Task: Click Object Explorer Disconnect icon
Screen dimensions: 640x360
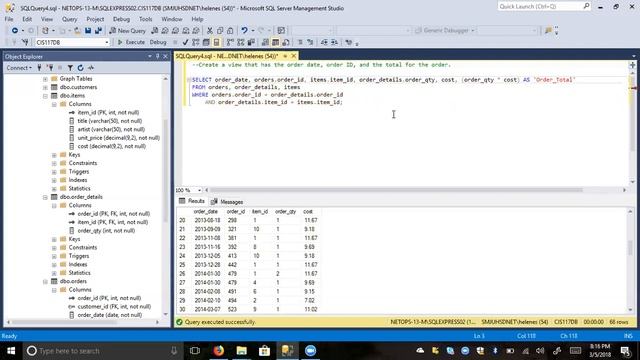Action: 50,68
